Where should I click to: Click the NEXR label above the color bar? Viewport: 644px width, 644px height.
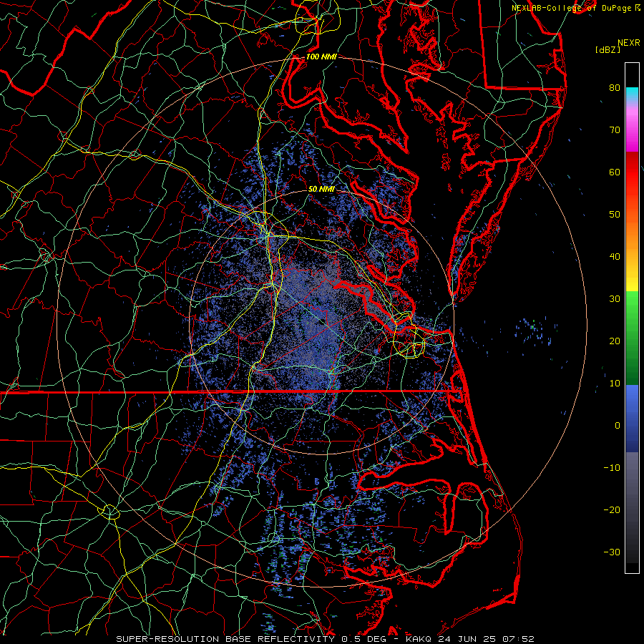tap(628, 43)
